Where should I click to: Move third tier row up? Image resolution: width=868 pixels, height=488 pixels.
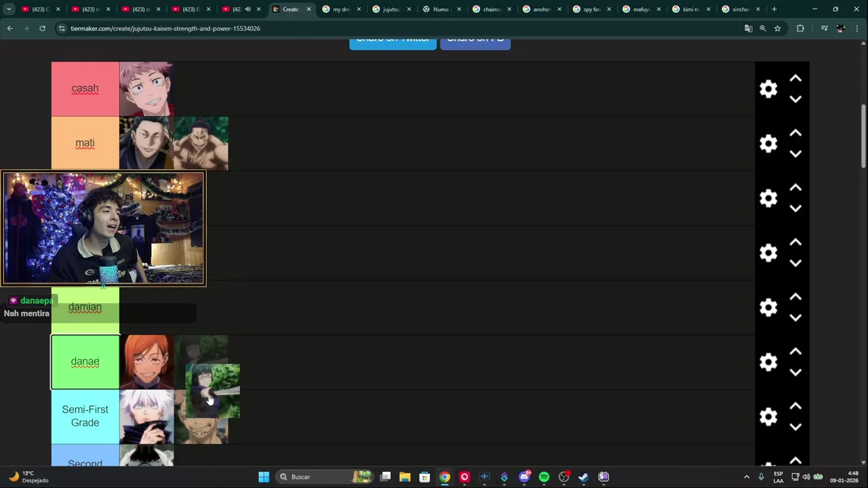[795, 188]
